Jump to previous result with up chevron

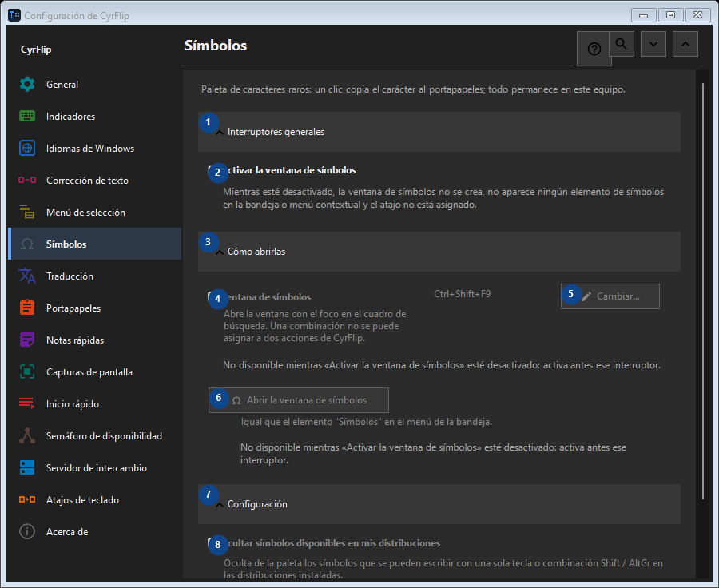685,44
